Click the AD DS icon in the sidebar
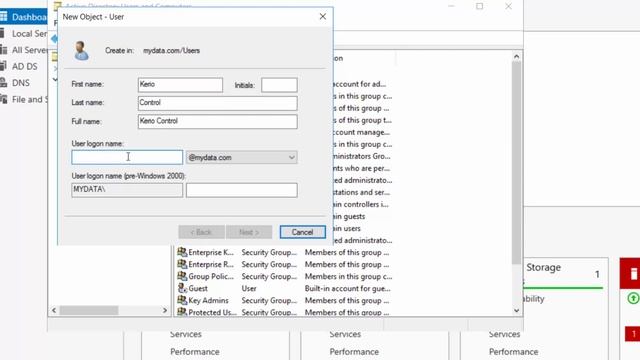 click(3, 66)
